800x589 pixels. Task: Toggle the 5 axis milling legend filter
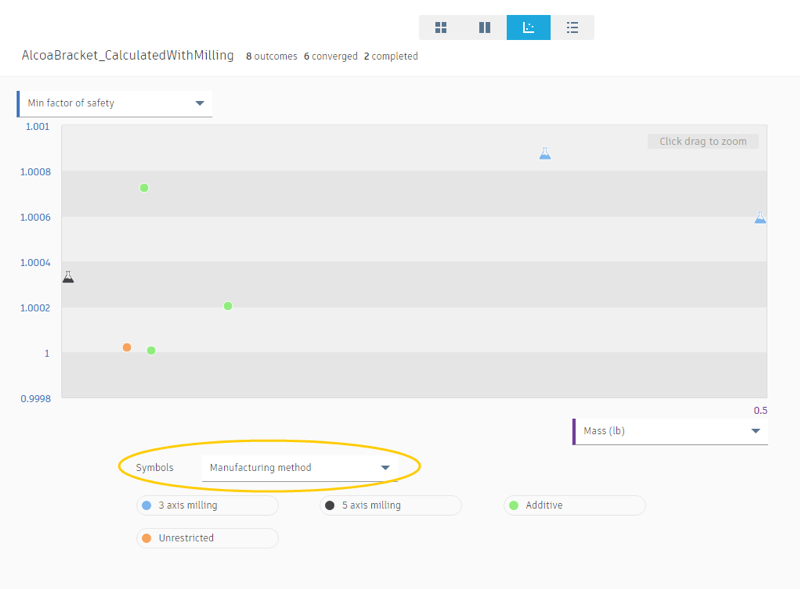[x=390, y=506]
